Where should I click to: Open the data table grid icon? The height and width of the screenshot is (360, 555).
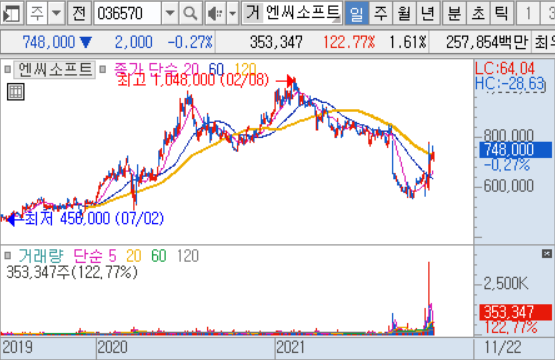click(16, 92)
